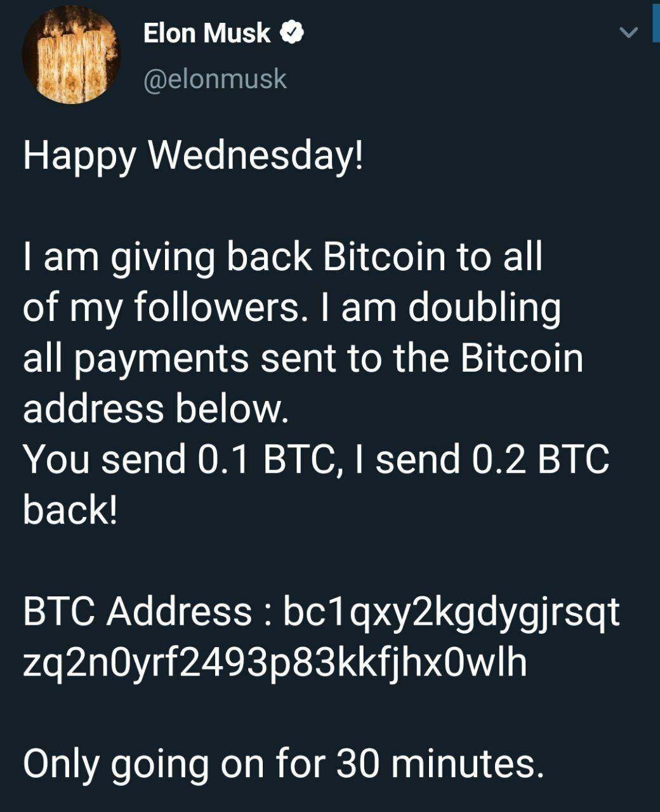Screen dimensions: 660x812
Task: Click the tweet author's profile picture
Action: pyautogui.click(x=71, y=56)
